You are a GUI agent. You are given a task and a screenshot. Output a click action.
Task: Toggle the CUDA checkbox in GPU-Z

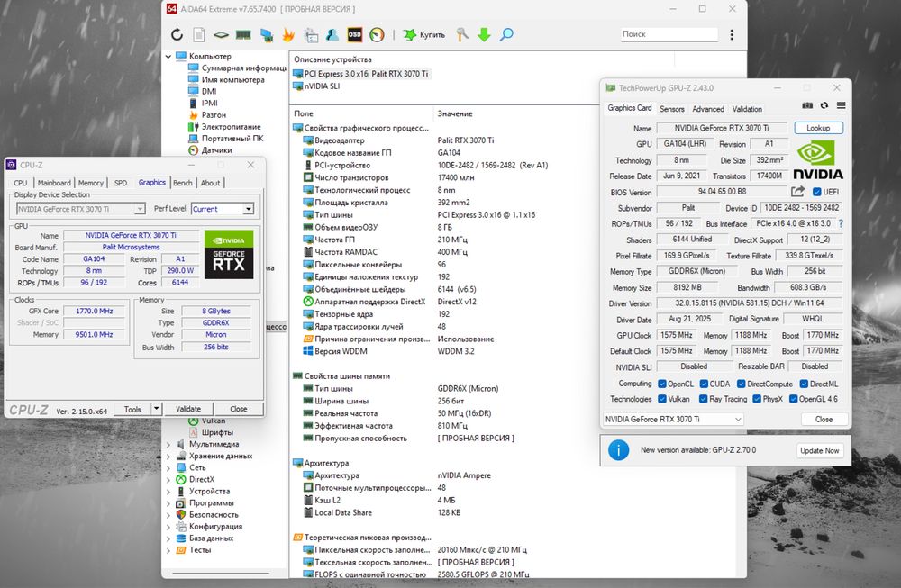[x=704, y=384]
